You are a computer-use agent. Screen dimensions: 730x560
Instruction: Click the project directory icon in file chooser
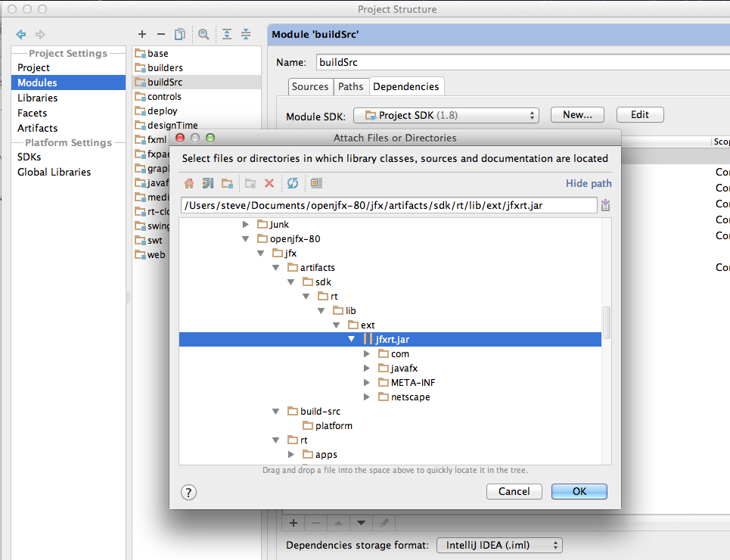click(208, 183)
